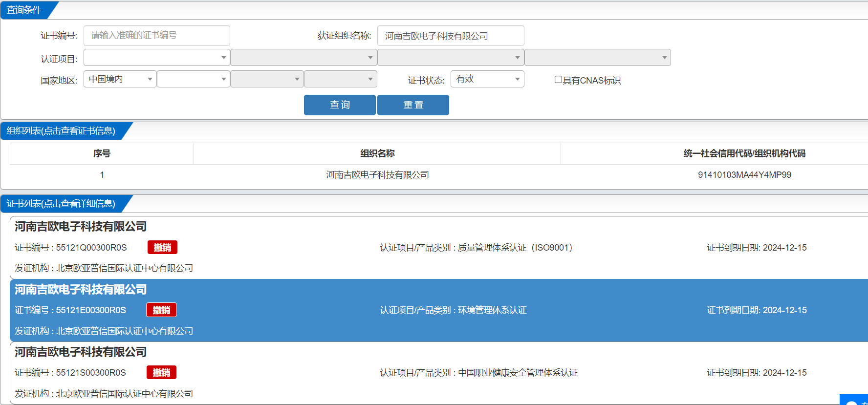Open the second 认证项目 dropdown
The image size is (868, 405).
(x=304, y=58)
